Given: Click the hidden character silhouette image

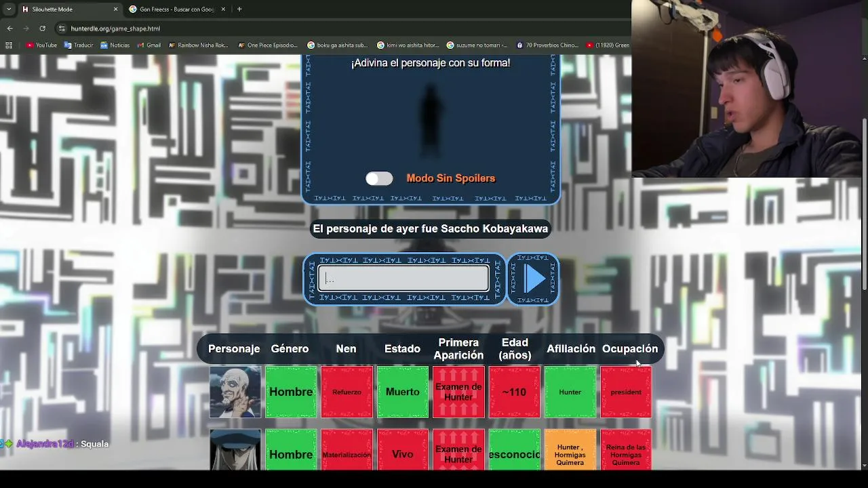Looking at the screenshot, I should pos(431,121).
